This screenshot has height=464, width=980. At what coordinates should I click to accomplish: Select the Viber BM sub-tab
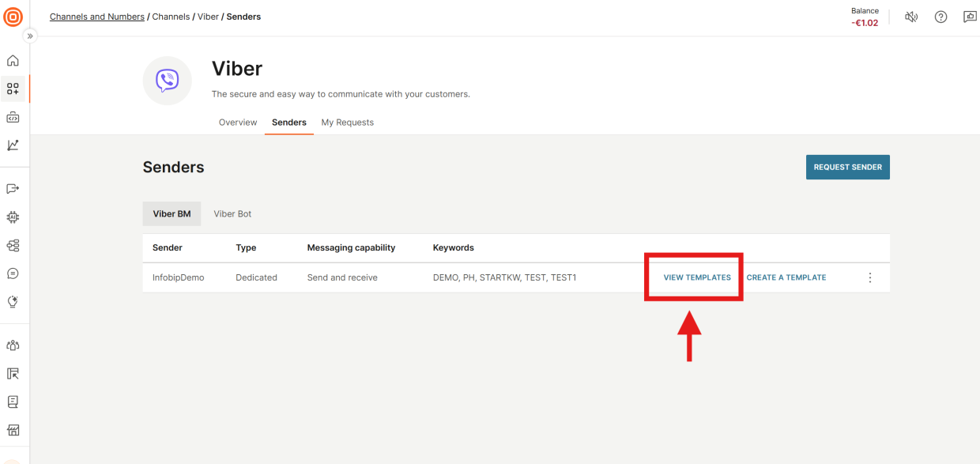(x=171, y=213)
